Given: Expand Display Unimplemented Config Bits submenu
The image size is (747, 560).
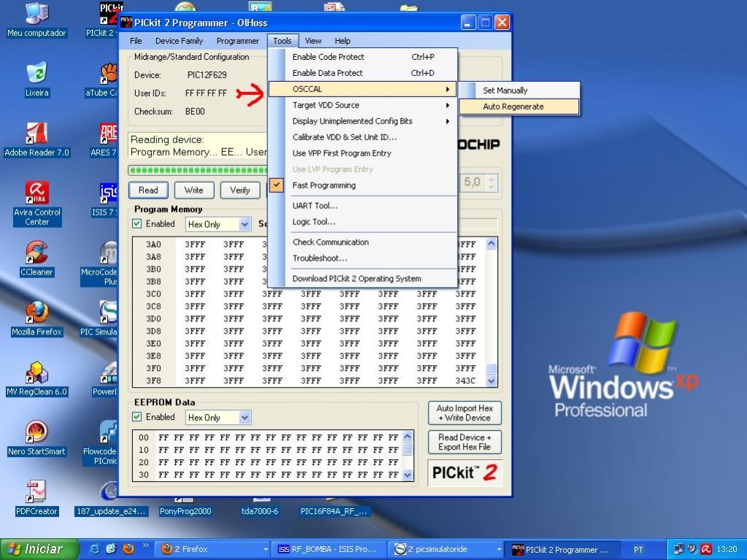Looking at the screenshot, I should (x=362, y=121).
